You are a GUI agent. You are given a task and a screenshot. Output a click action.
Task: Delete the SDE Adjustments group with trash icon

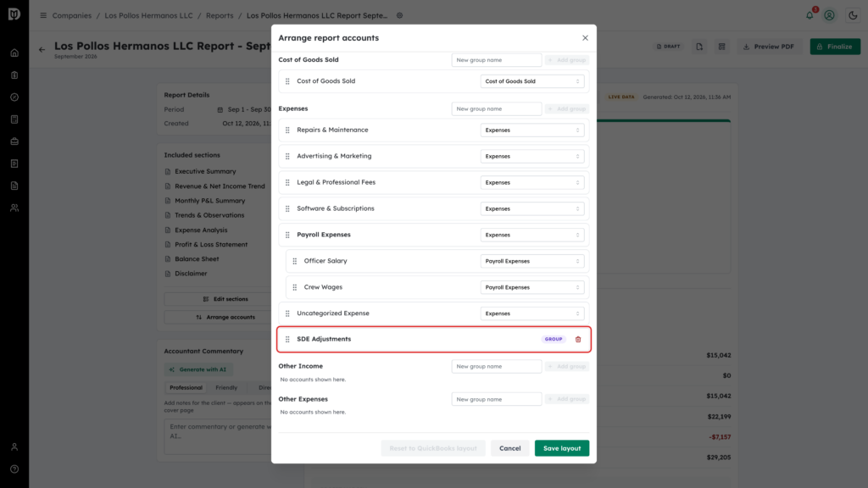pyautogui.click(x=578, y=339)
